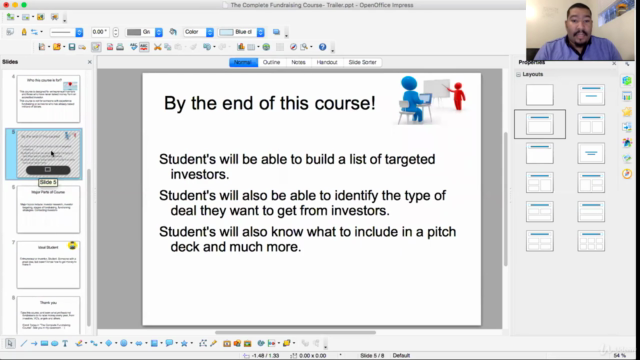Image resolution: width=640 pixels, height=360 pixels.
Task: Toggle the Glue Points tool
Action: tap(213, 343)
